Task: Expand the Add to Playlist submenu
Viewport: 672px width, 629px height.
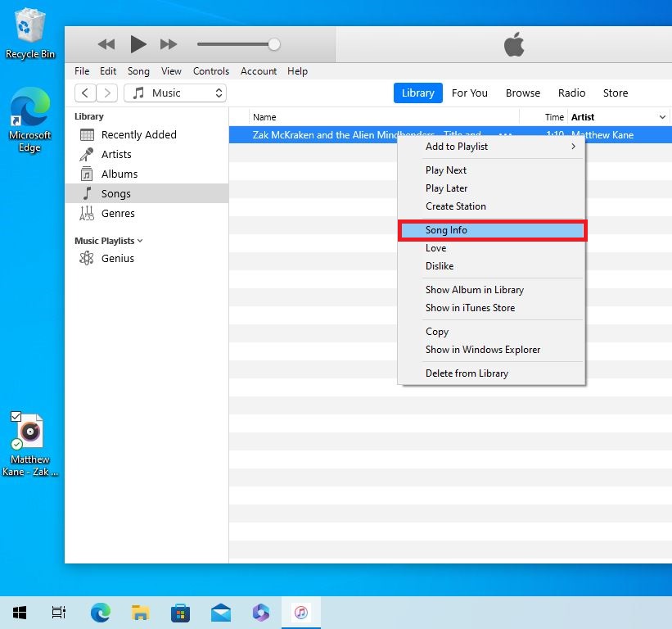Action: (x=492, y=147)
